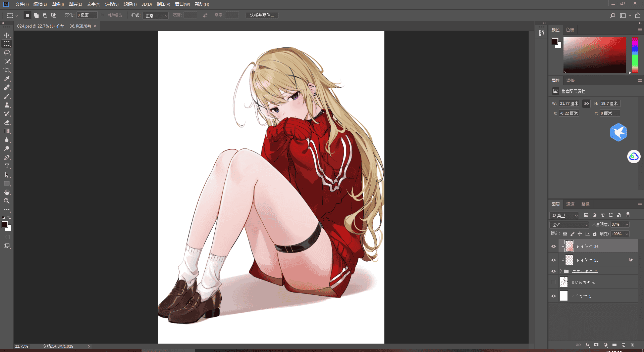Screen dimensions: 644x352
Task: Select the Clone Stamp tool
Action: click(x=7, y=105)
